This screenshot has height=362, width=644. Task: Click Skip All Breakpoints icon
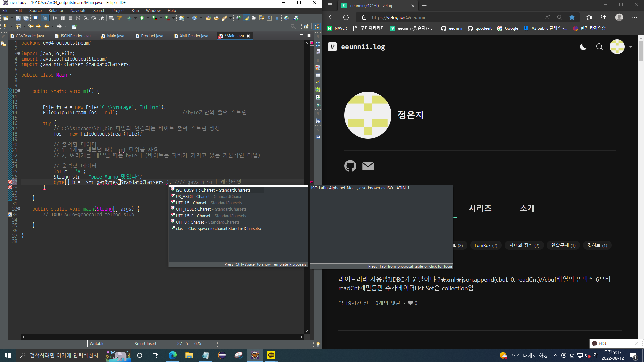(45, 18)
